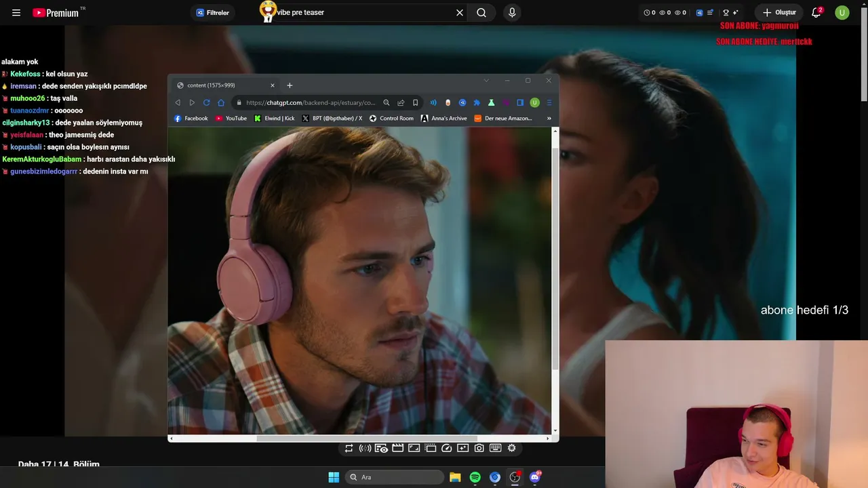Screen dimensions: 868x488
Task: Open the Filtreler filter button
Action: pos(213,13)
